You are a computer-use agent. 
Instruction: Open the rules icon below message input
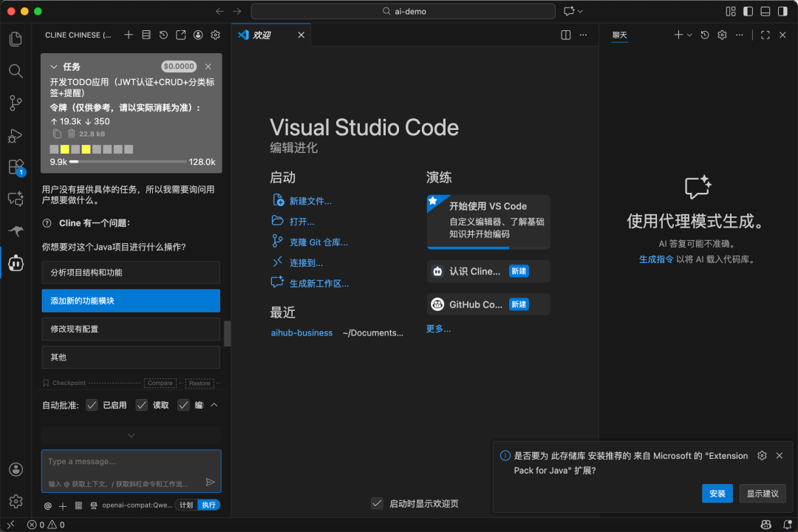point(78,505)
